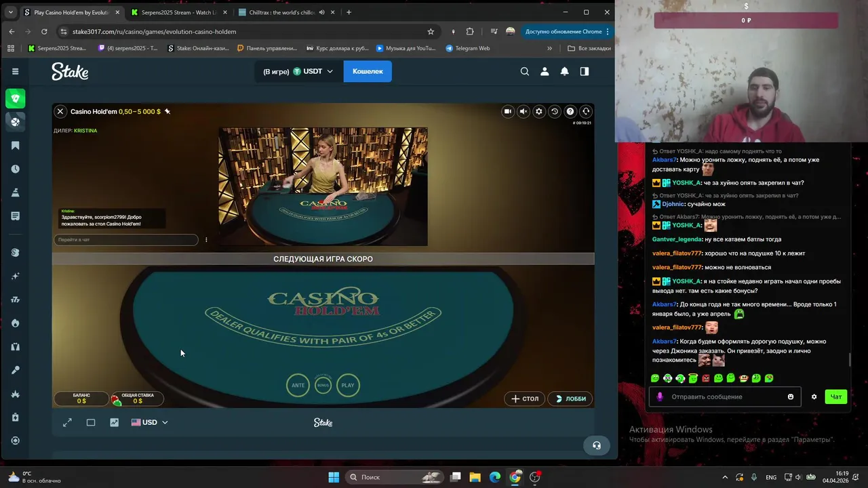Mute the Chilltrax tab audio icon
The image size is (868, 488).
[321, 12]
